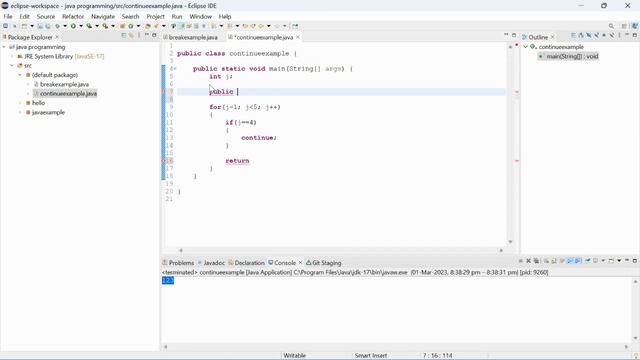Click the Coverage launch toolbar icon
This screenshot has height=360, width=640.
coord(89,26)
